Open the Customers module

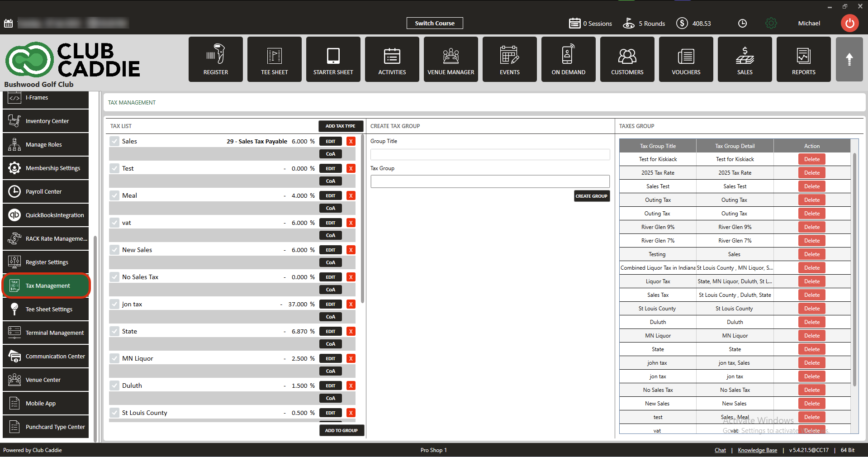[627, 59]
